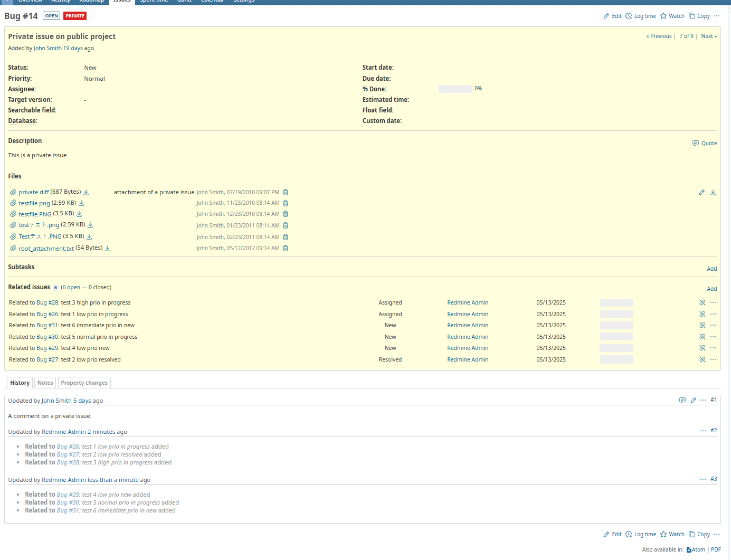
Task: Export the issue as PDF
Action: pos(716,549)
